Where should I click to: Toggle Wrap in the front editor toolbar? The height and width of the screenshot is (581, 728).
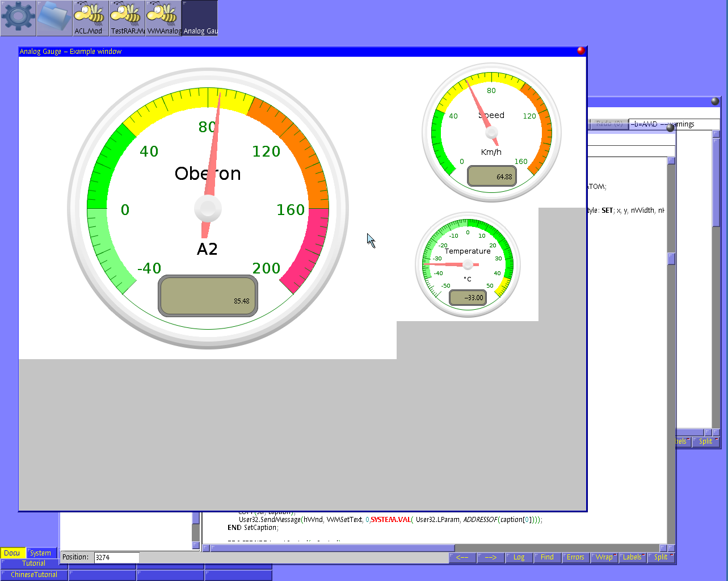(x=604, y=557)
